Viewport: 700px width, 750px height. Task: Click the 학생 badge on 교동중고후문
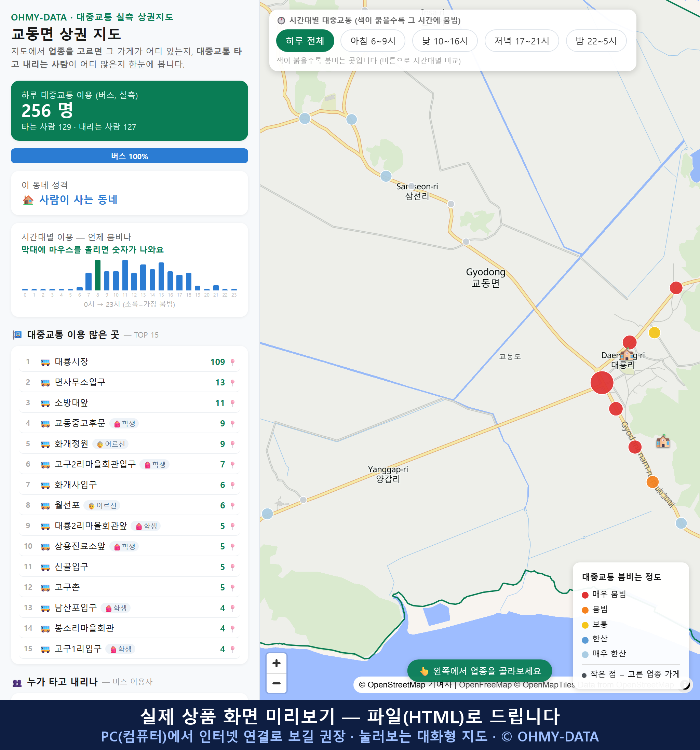coord(124,424)
